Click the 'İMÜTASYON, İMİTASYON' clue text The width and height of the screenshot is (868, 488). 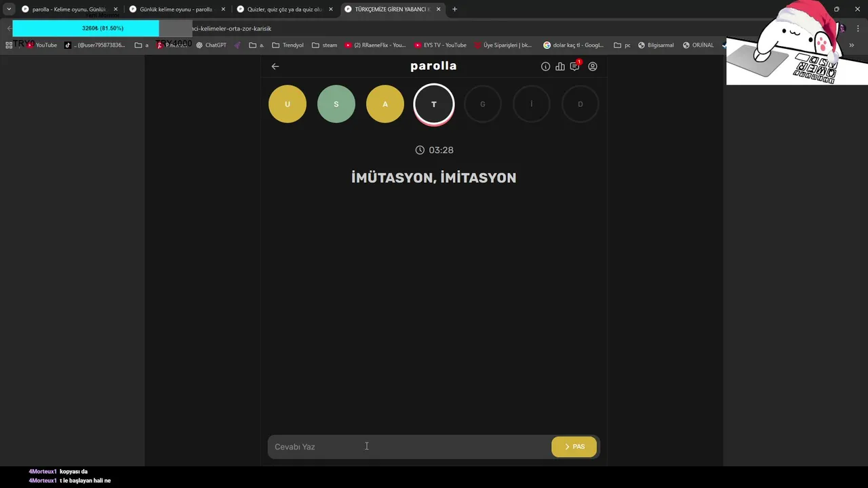tap(434, 178)
